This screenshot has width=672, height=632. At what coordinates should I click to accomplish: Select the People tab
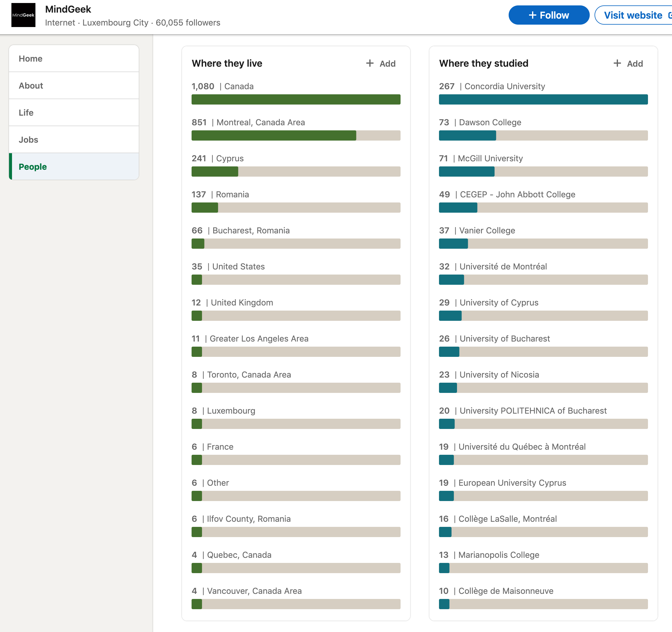tap(74, 167)
